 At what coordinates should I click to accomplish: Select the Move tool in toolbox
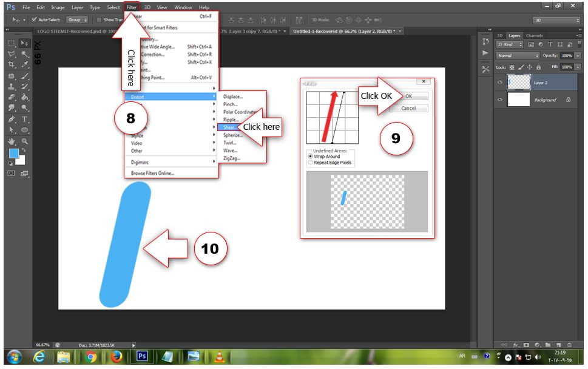pyautogui.click(x=25, y=43)
